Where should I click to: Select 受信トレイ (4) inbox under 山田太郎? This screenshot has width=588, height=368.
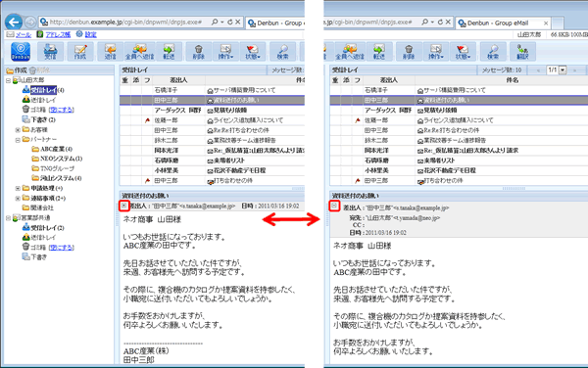point(43,90)
